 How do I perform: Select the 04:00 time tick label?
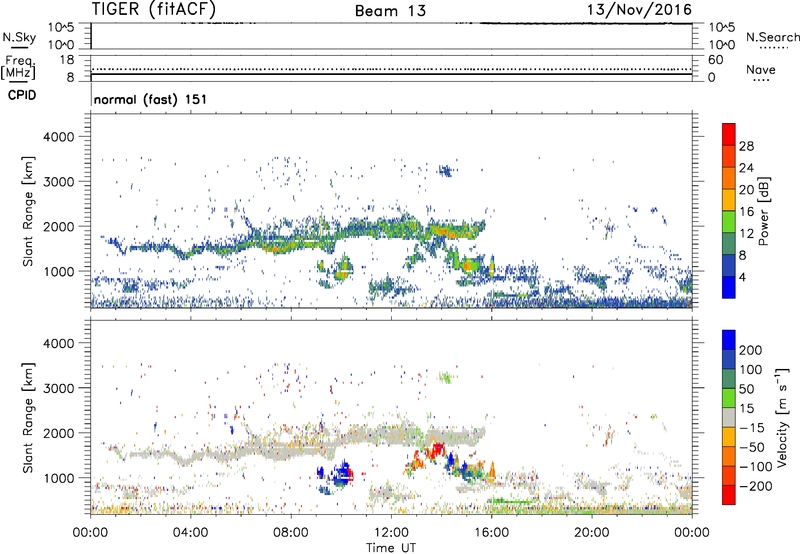(x=190, y=533)
